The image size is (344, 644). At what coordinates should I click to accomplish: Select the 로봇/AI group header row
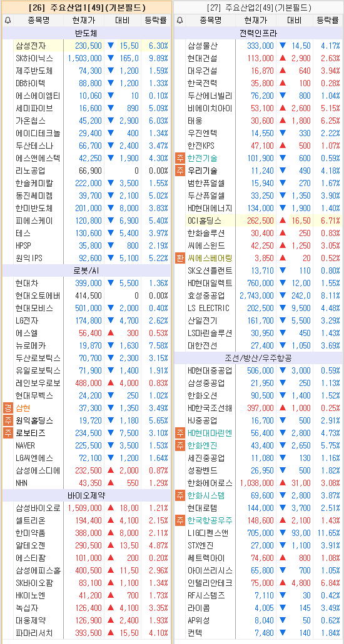tap(86, 270)
